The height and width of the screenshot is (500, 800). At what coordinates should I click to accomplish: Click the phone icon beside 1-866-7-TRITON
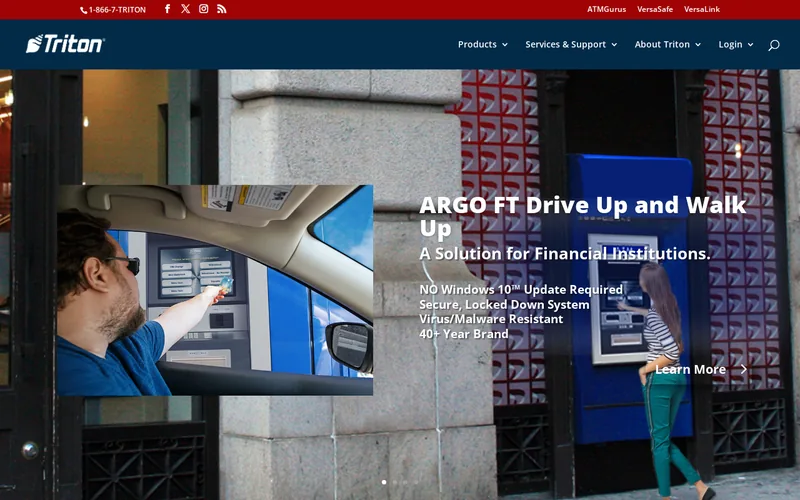point(84,10)
